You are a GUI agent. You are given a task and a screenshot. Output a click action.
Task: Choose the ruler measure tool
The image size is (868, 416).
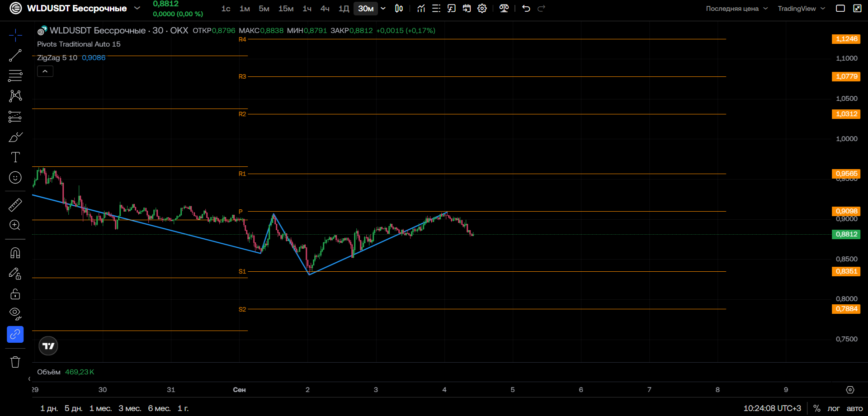pyautogui.click(x=15, y=205)
